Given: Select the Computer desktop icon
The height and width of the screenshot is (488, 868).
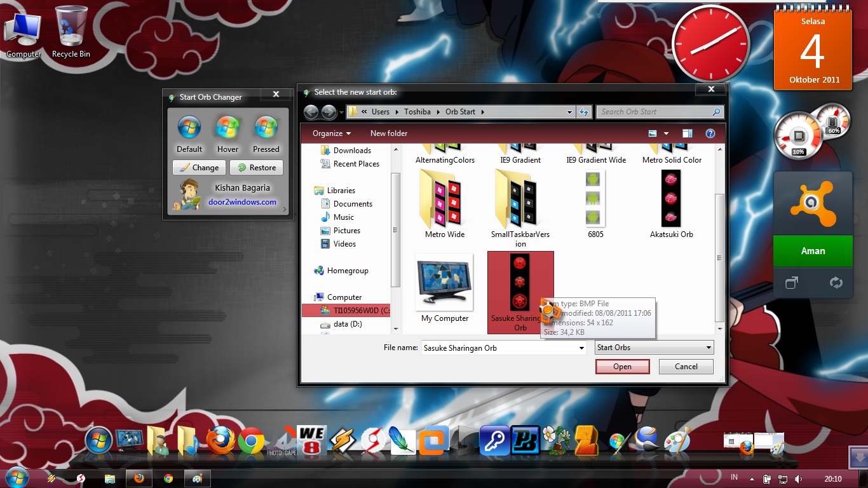Looking at the screenshot, I should click(24, 35).
